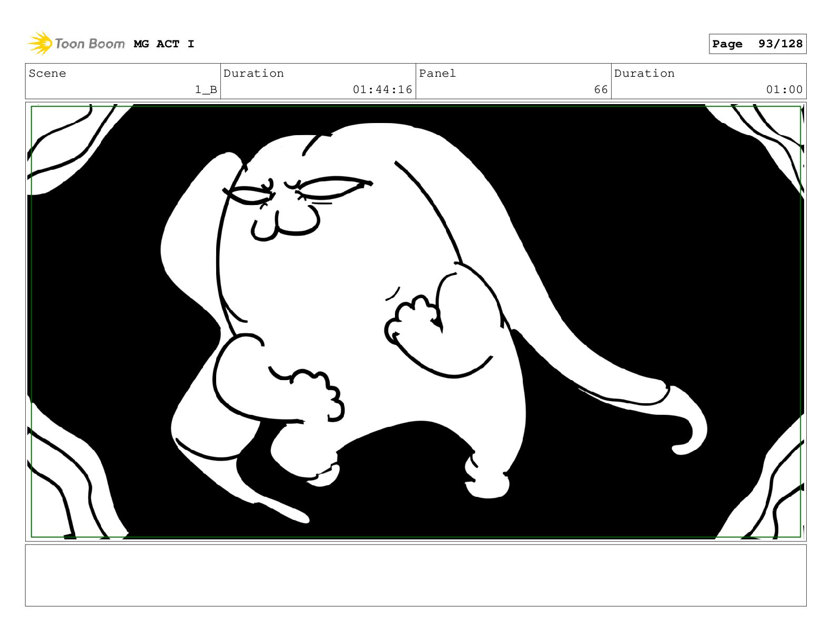Click the storyboard panel drawing of the character

415,322
